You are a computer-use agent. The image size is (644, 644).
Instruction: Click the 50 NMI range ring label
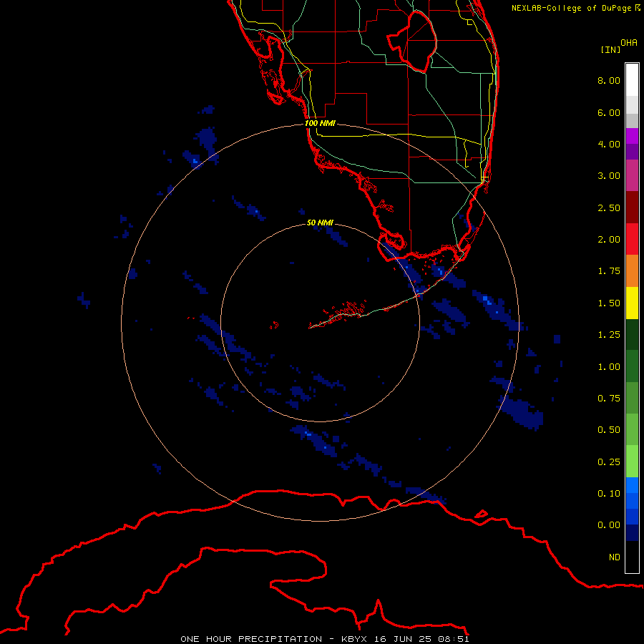point(320,223)
